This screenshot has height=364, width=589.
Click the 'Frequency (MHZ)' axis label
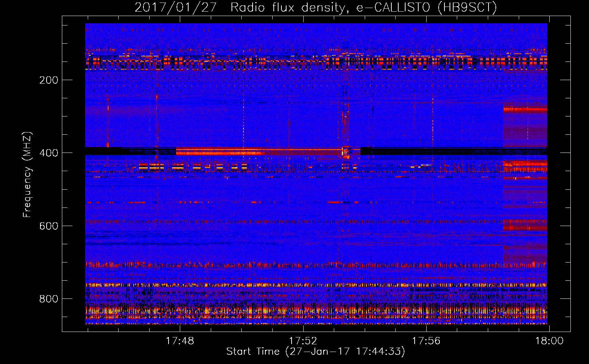pos(27,175)
